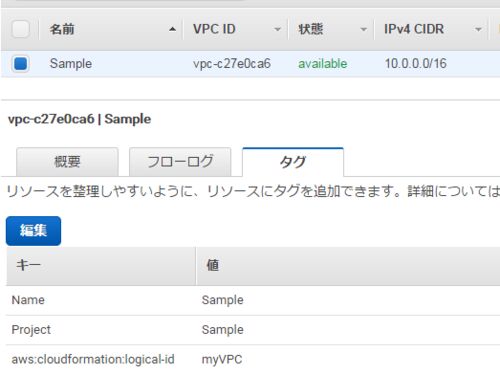Toggle the select-all header checkbox
This screenshot has height=374, width=500.
[21, 29]
